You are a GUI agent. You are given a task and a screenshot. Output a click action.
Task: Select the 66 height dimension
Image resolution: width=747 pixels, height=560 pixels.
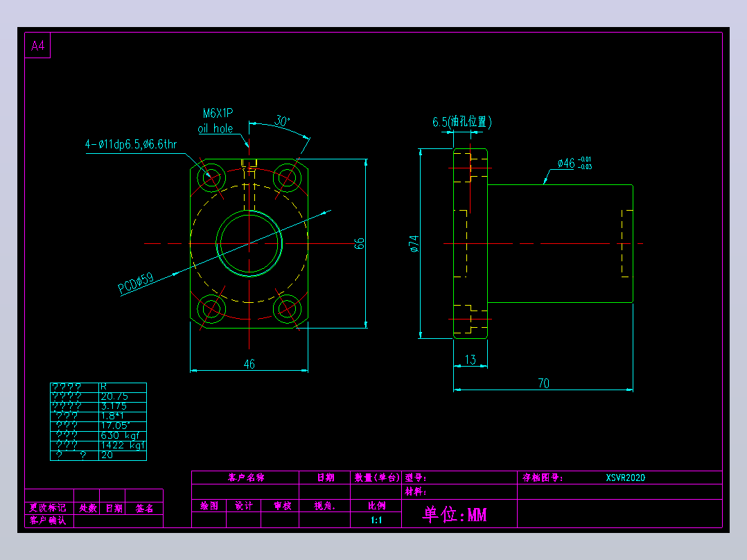[360, 243]
